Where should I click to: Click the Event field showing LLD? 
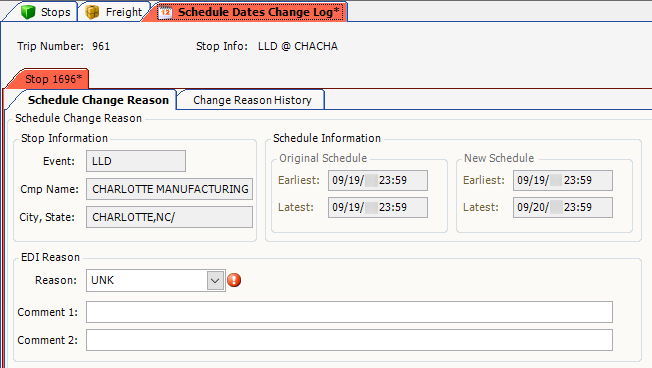coord(136,161)
